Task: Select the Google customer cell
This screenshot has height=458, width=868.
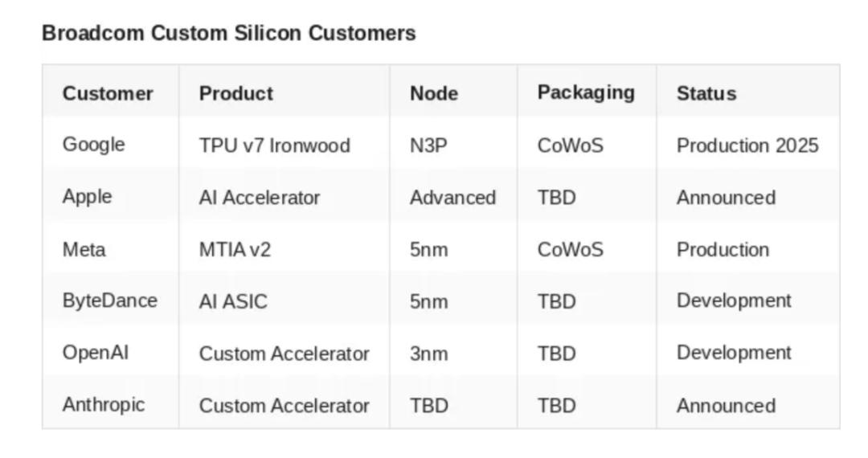Action: click(x=94, y=145)
